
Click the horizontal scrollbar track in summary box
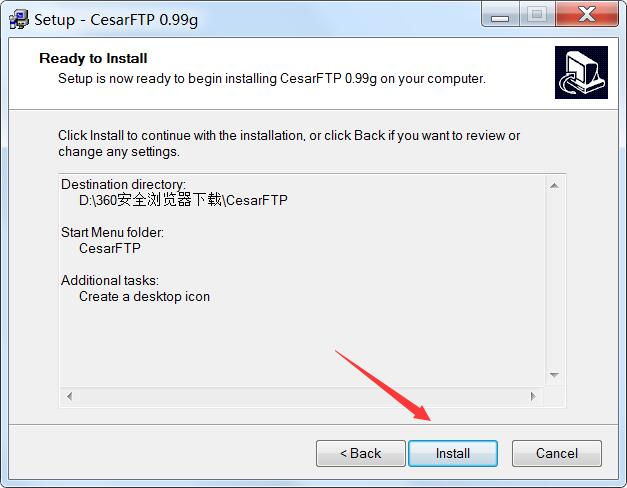point(301,396)
